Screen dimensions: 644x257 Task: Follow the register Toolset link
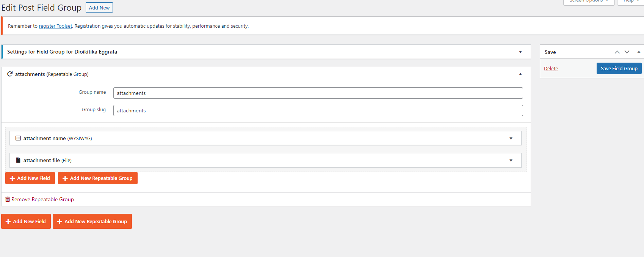coord(55,26)
